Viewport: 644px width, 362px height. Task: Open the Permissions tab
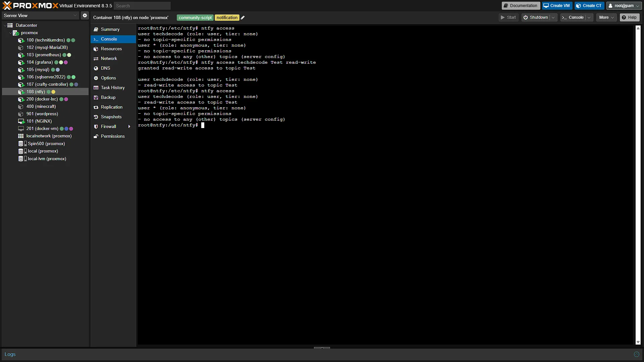point(113,136)
